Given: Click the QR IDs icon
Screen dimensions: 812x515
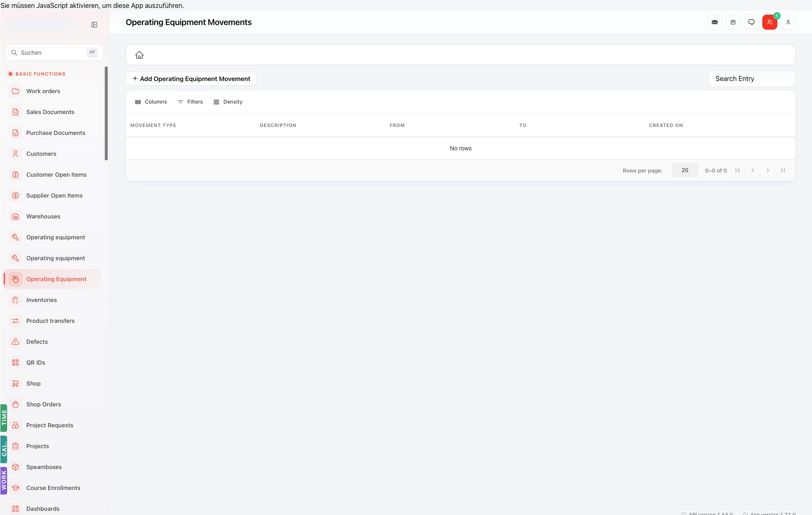Looking at the screenshot, I should [15, 363].
